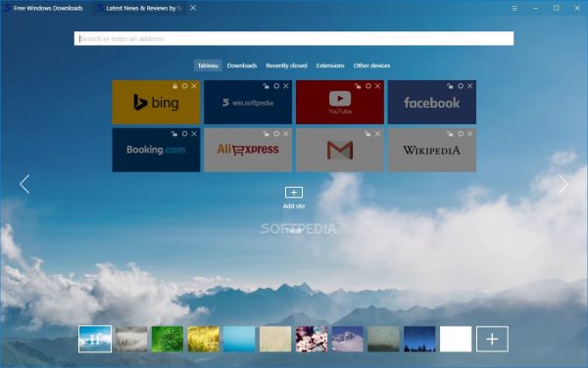Open the Recently closed tab
This screenshot has width=588, height=368.
[286, 66]
